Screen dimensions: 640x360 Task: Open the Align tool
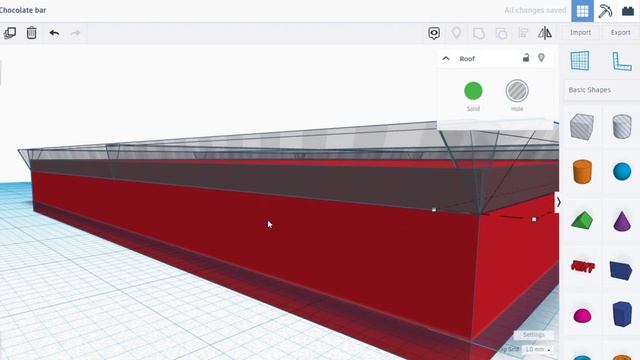click(523, 33)
